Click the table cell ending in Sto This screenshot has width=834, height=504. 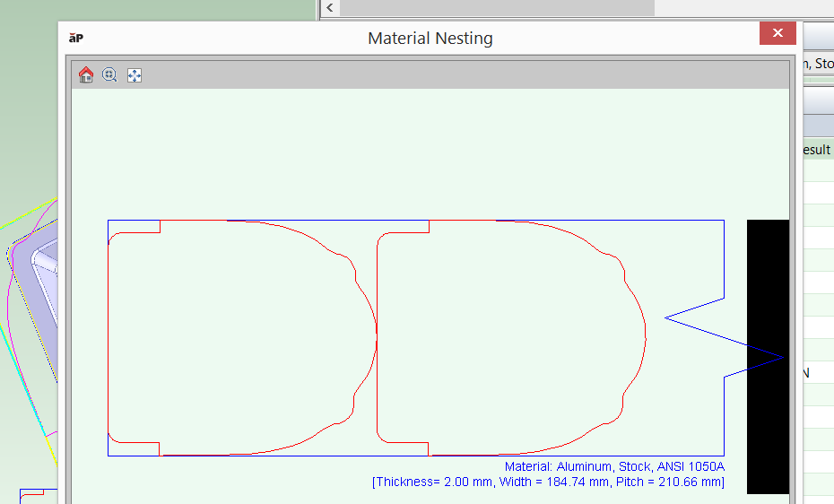818,63
